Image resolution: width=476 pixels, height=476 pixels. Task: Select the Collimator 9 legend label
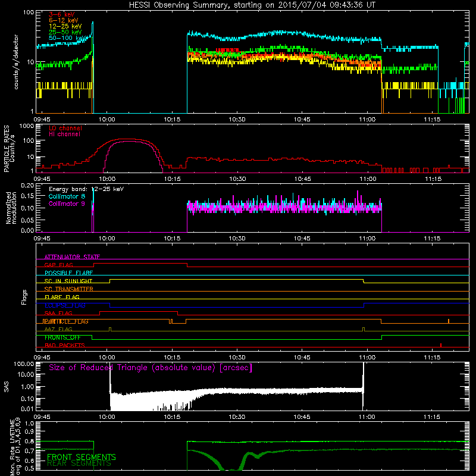[x=67, y=203]
